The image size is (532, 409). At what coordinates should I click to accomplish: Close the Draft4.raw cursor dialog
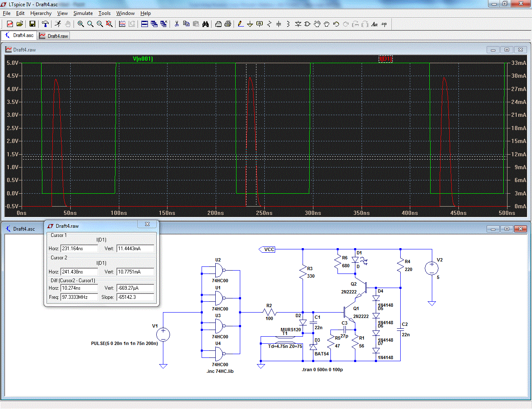click(x=147, y=224)
